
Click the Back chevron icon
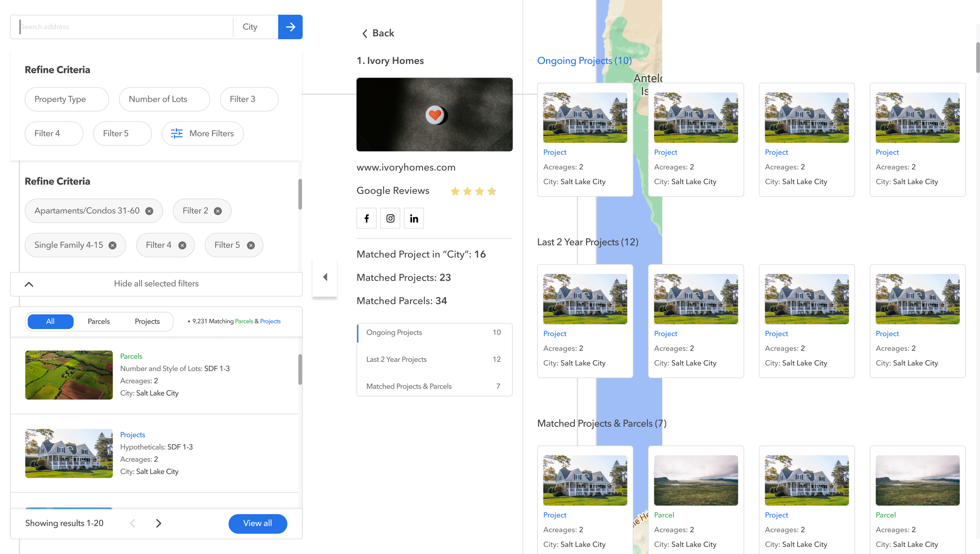pos(364,33)
